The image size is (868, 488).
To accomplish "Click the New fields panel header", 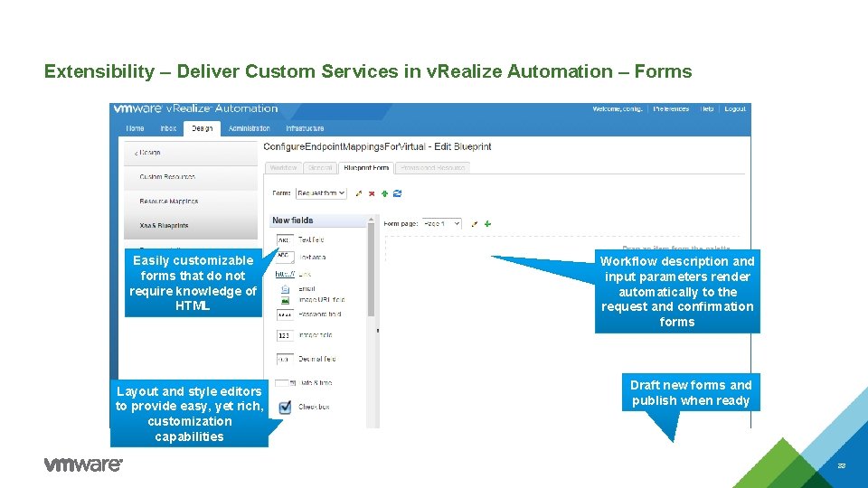I will point(317,221).
